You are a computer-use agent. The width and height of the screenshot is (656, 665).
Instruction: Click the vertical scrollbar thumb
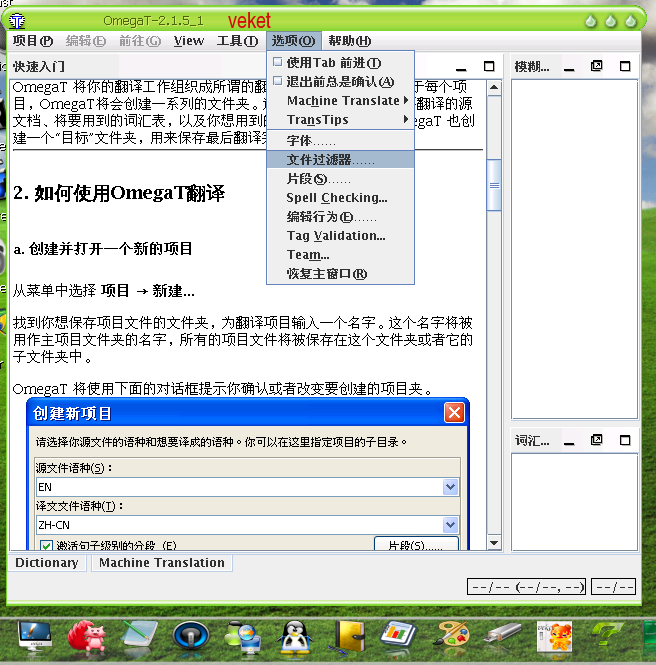point(494,185)
